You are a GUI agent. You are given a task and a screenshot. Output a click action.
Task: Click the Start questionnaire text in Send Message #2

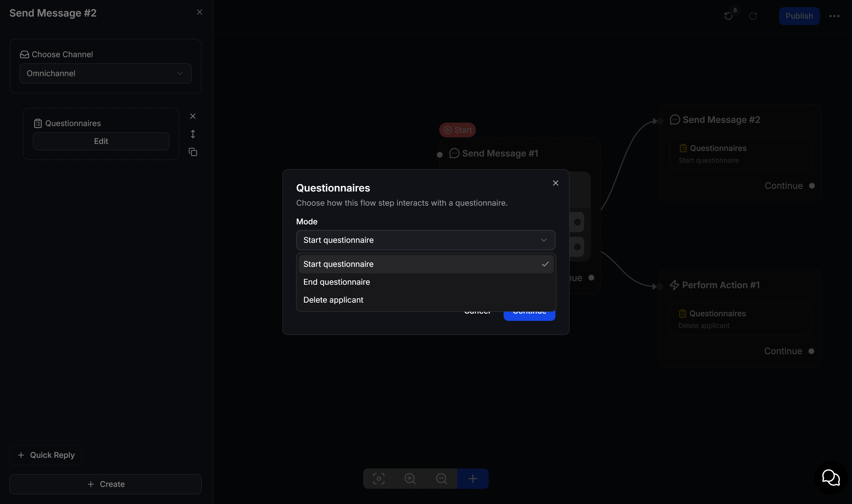coord(708,160)
